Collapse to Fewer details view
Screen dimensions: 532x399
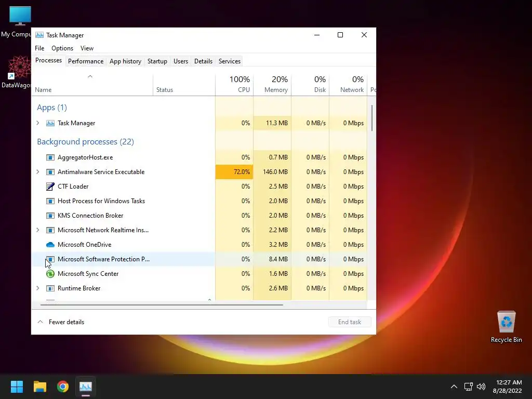point(61,322)
